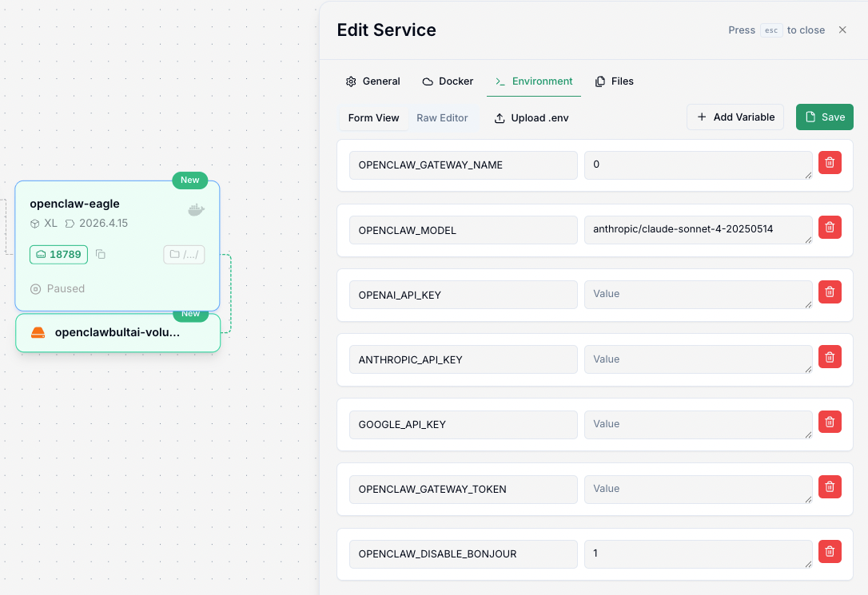Upload a .env file
This screenshot has height=595, width=868.
click(532, 118)
